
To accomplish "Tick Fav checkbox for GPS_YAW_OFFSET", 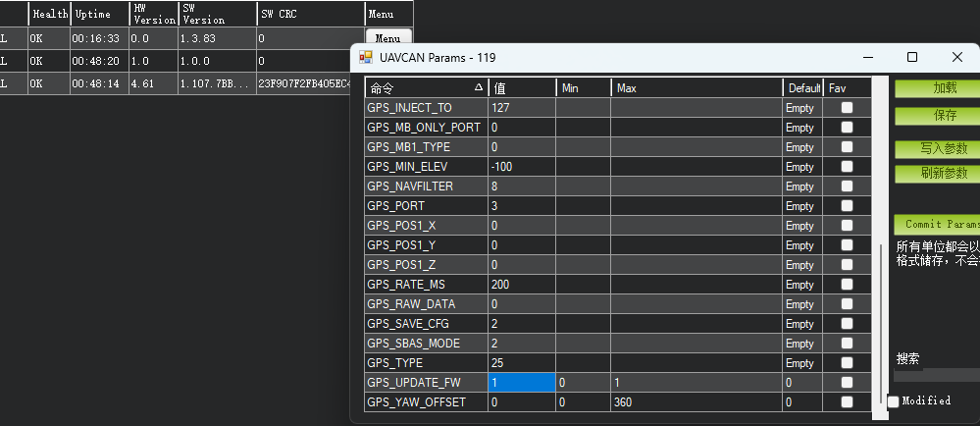I will tap(847, 401).
